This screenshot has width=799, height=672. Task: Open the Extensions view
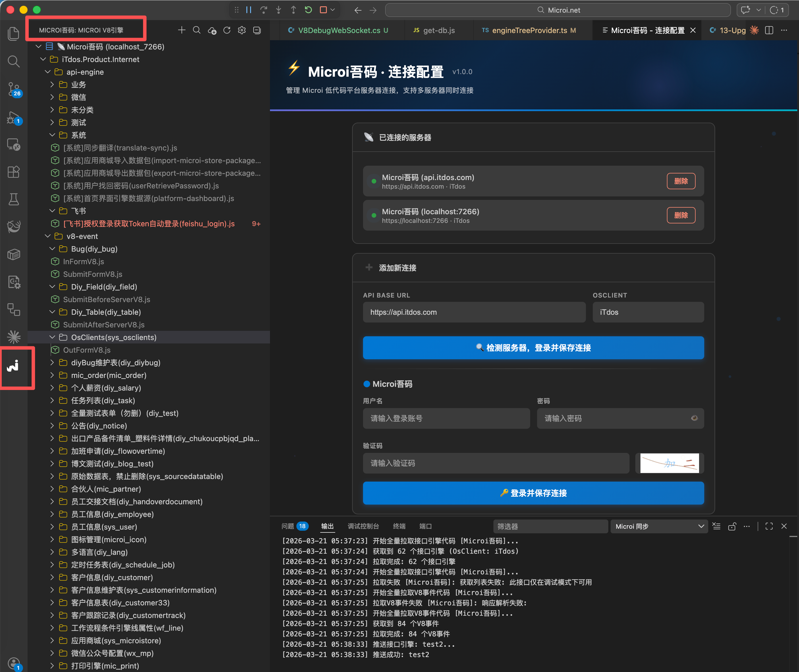click(14, 172)
